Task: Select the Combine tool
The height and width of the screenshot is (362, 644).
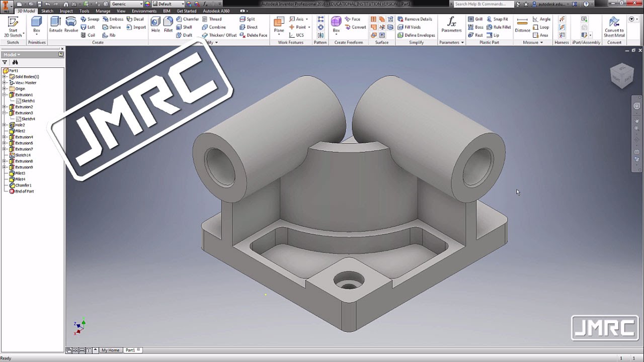Action: [x=214, y=27]
